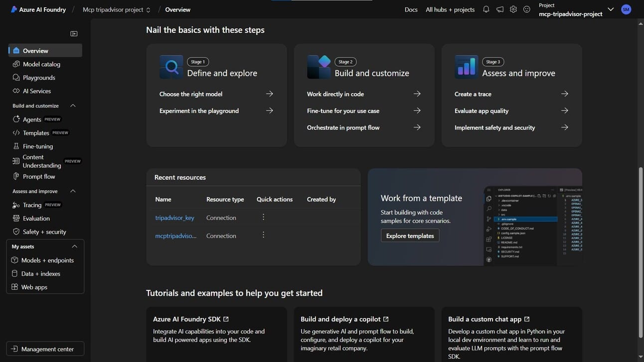Click All hubs + projects link
Screen dimensions: 644x362
point(450,9)
